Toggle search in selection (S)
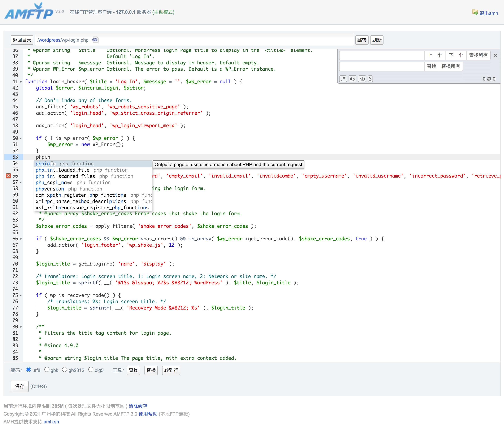This screenshot has height=436, width=504. click(370, 79)
